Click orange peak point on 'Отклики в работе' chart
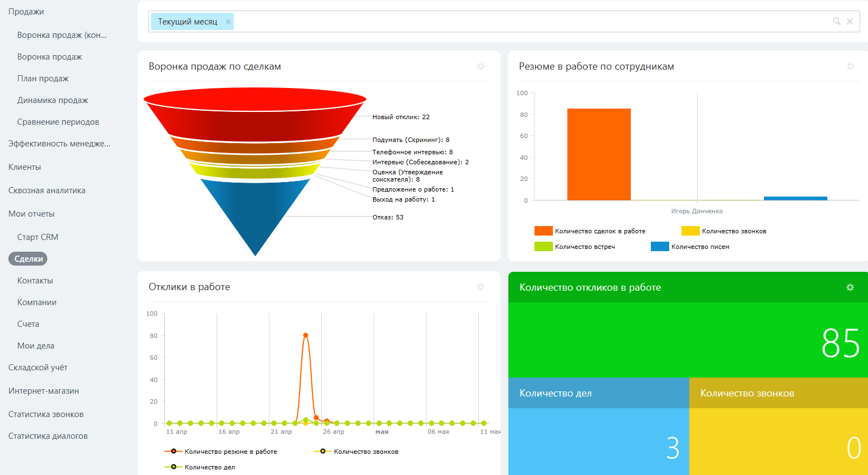Viewport: 868px width, 475px height. click(306, 335)
